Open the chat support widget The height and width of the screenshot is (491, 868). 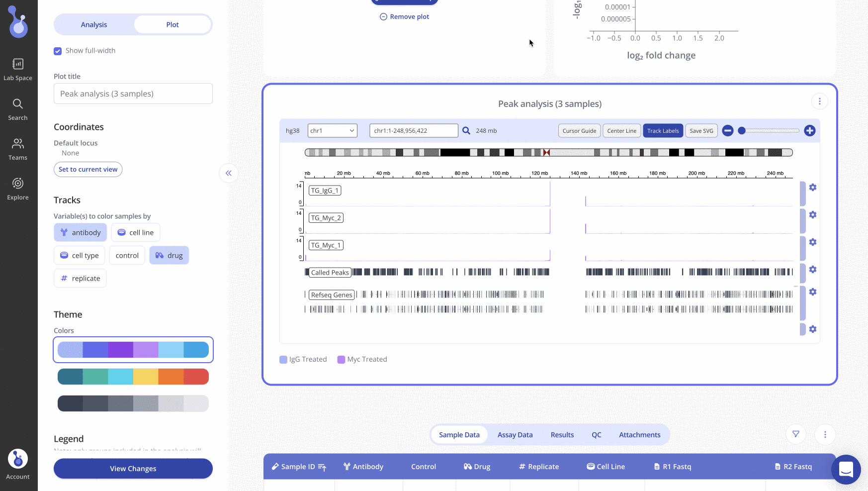click(x=846, y=469)
